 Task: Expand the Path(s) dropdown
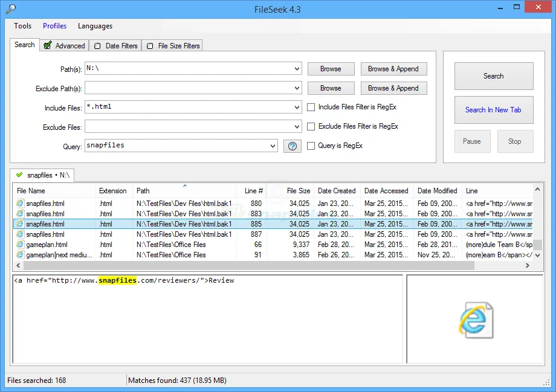pos(297,69)
